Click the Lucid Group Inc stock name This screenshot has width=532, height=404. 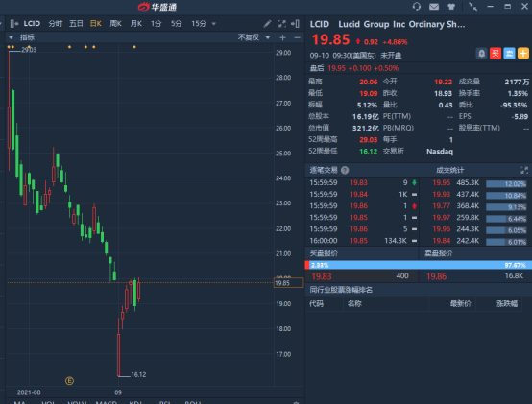click(401, 24)
